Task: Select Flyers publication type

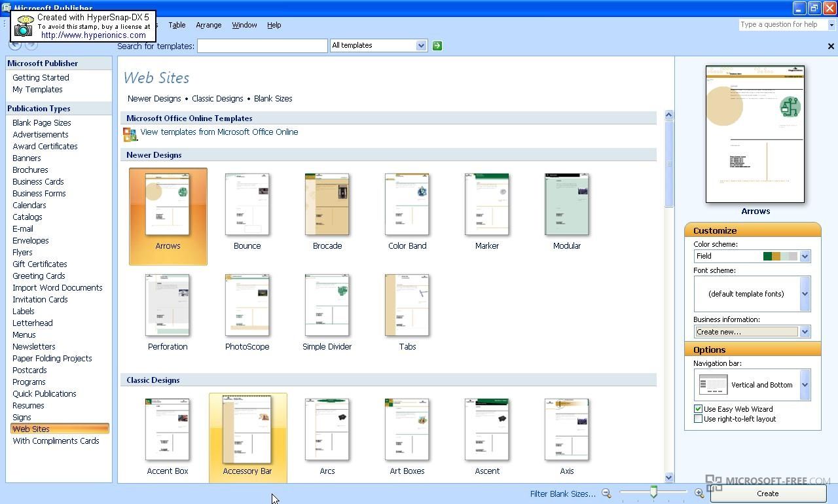Action: point(22,252)
